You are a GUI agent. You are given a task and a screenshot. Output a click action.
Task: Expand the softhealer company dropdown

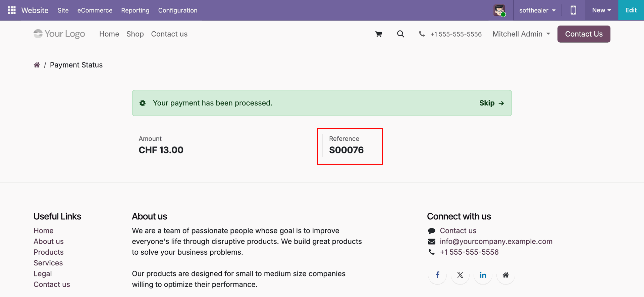(x=537, y=10)
